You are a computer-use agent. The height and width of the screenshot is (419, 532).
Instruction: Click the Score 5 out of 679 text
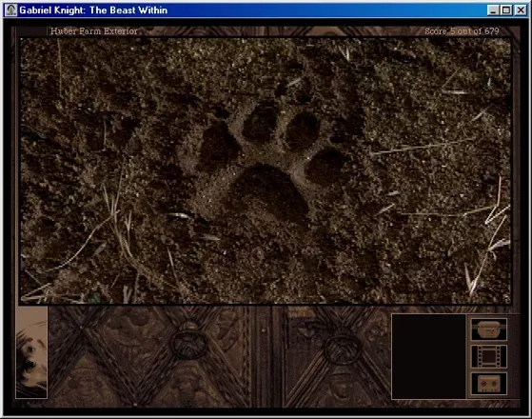462,31
